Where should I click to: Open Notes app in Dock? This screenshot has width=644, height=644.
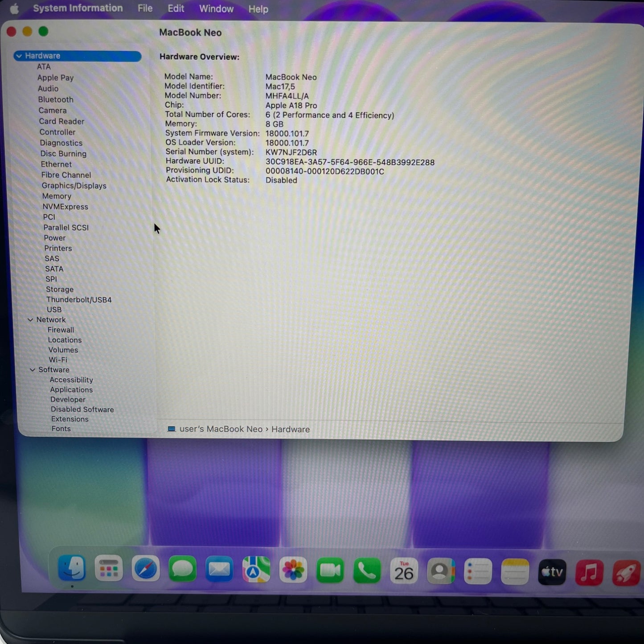point(515,571)
